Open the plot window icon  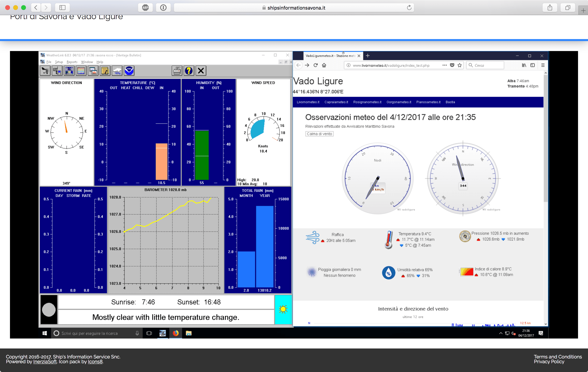[93, 71]
